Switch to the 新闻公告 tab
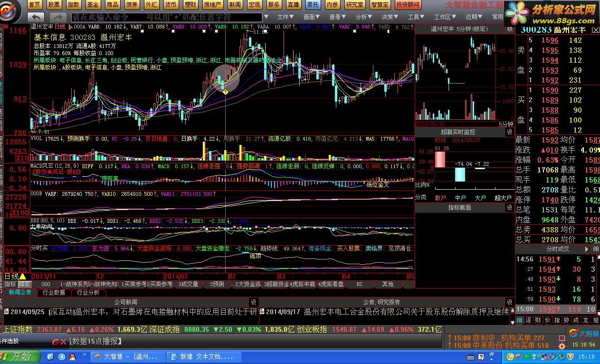 [20, 292]
